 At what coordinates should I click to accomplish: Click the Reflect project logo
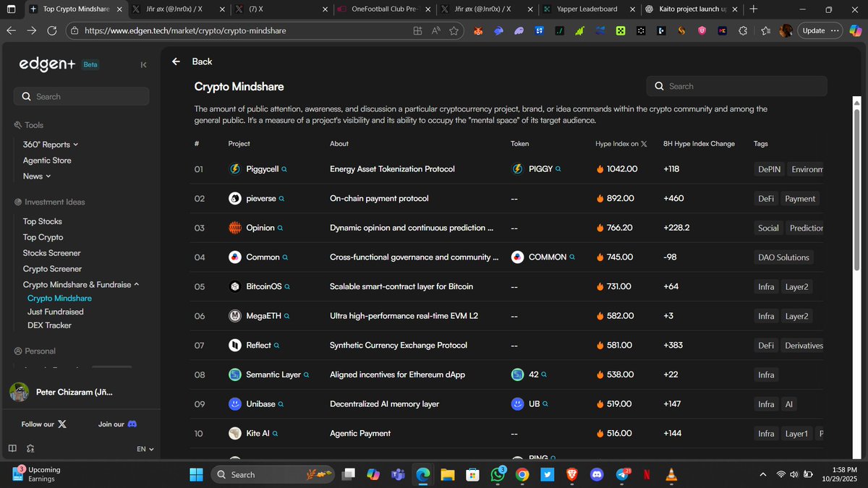(234, 346)
